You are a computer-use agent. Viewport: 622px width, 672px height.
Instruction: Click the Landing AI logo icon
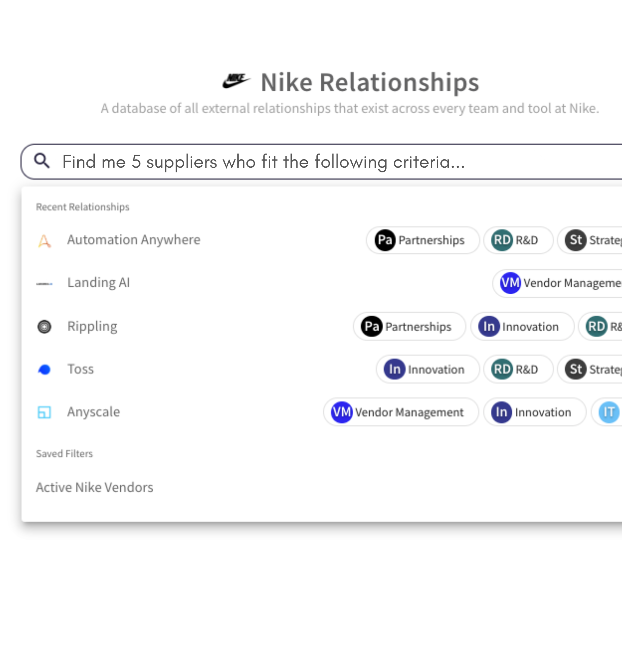click(44, 284)
